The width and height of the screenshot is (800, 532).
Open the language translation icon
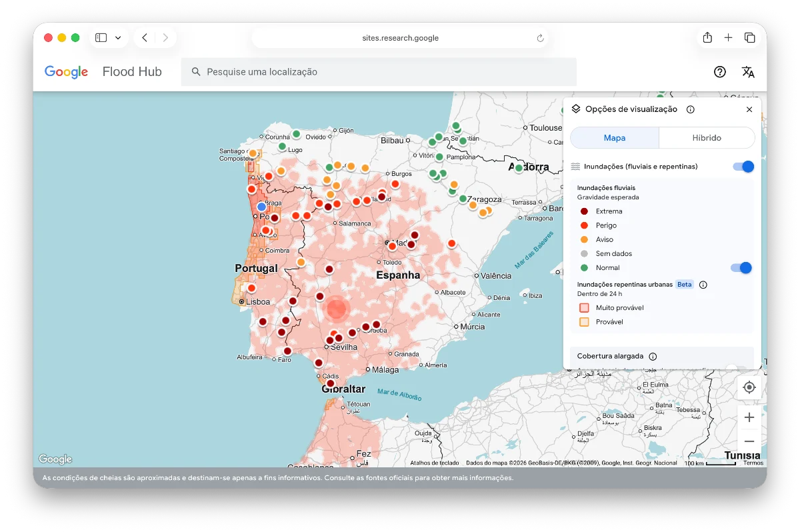pos(748,72)
